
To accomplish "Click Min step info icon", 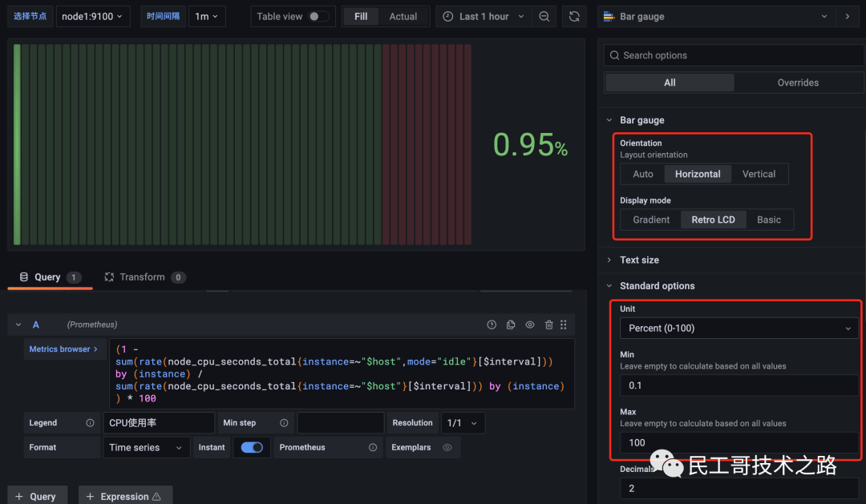I will (284, 423).
